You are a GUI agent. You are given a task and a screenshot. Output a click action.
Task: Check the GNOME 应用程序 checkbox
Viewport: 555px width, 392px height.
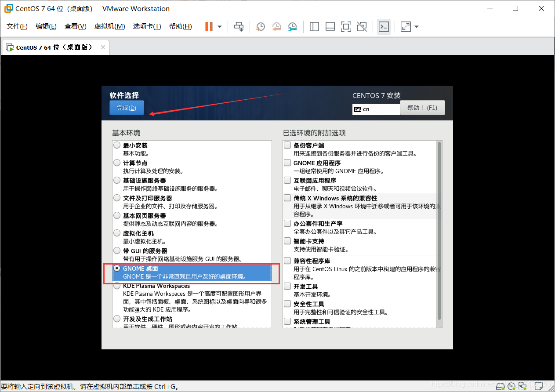pos(287,163)
